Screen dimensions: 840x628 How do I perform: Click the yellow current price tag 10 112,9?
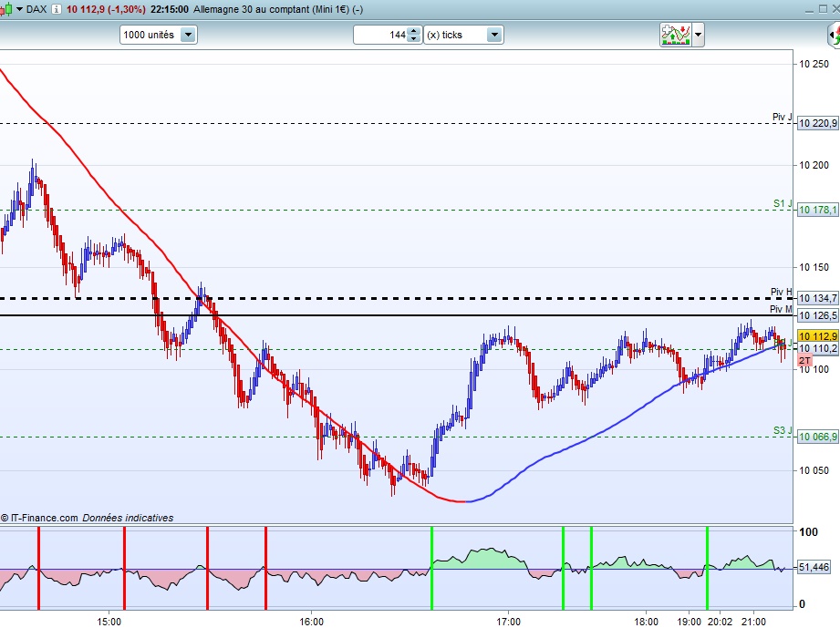pos(817,335)
